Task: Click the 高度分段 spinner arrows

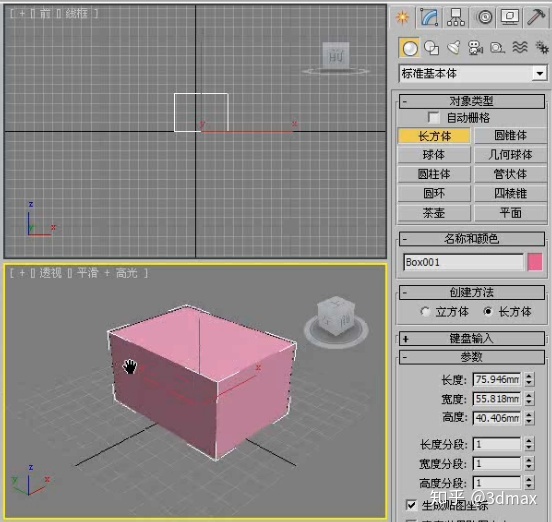Action: point(529,483)
